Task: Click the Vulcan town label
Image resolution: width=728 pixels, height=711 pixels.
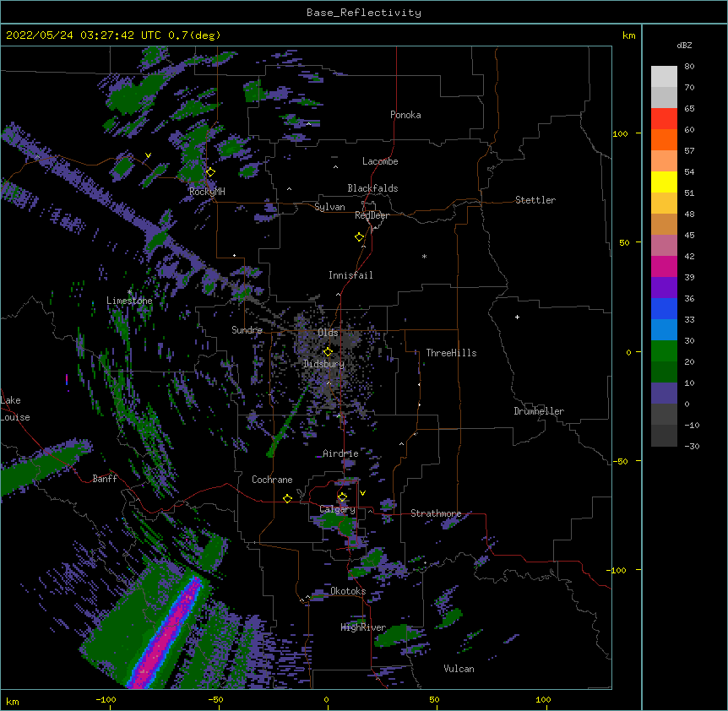Action: tap(459, 669)
